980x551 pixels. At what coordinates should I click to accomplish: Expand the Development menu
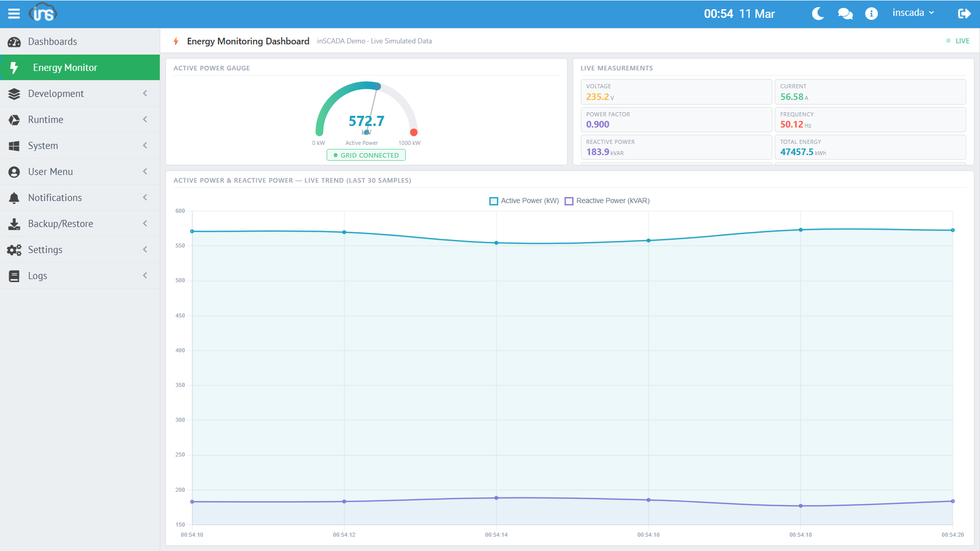[56, 93]
